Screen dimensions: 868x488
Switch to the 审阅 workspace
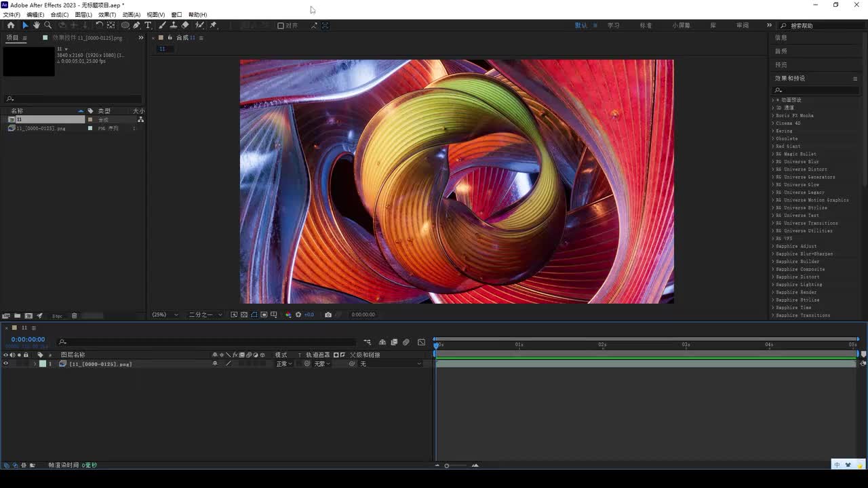pos(743,25)
